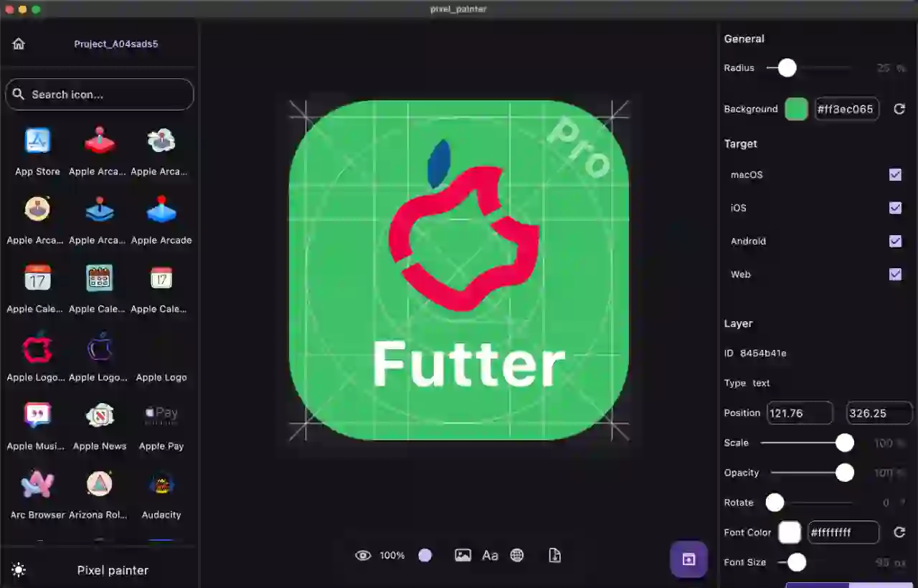918x588 pixels.
Task: Click the brightness icon next to Pixel painter
Action: point(19,569)
